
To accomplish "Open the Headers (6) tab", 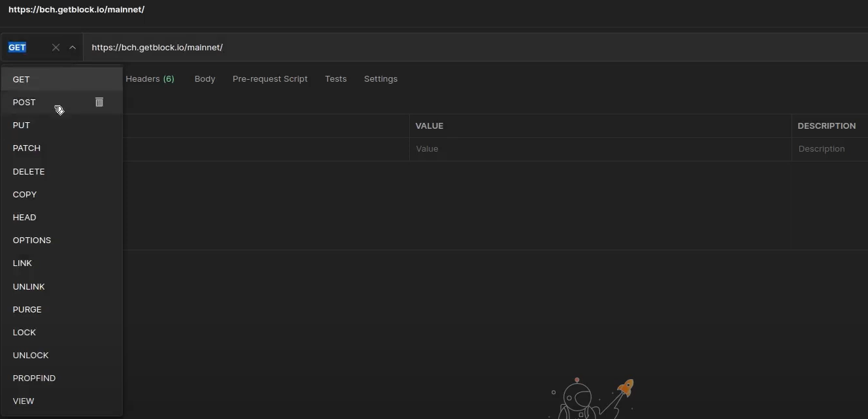I will 150,78.
